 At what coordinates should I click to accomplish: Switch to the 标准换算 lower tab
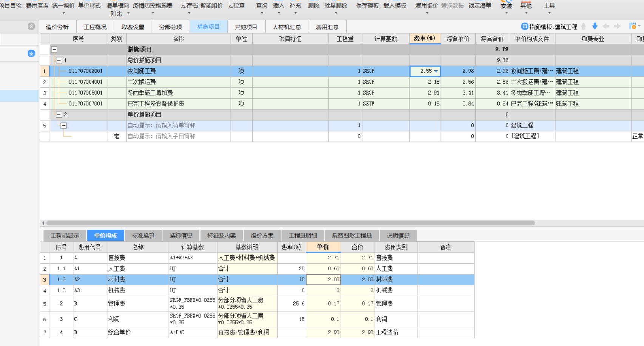tap(143, 235)
